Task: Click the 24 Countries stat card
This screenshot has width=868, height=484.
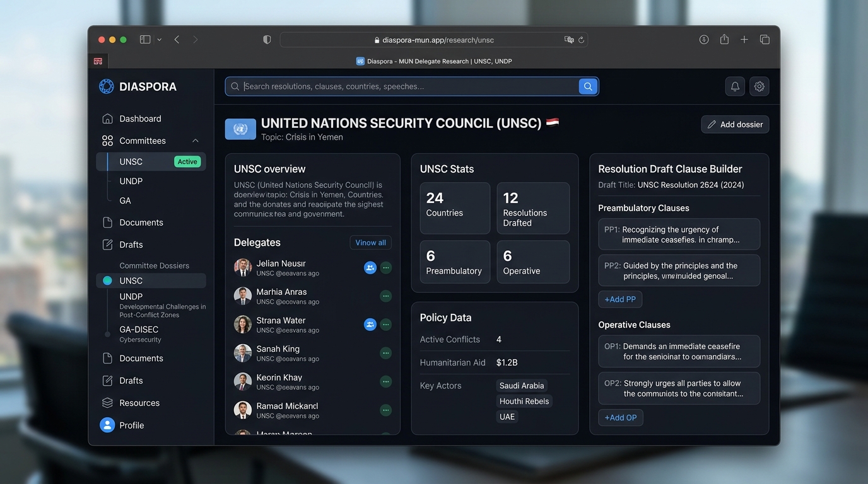Action: click(455, 208)
